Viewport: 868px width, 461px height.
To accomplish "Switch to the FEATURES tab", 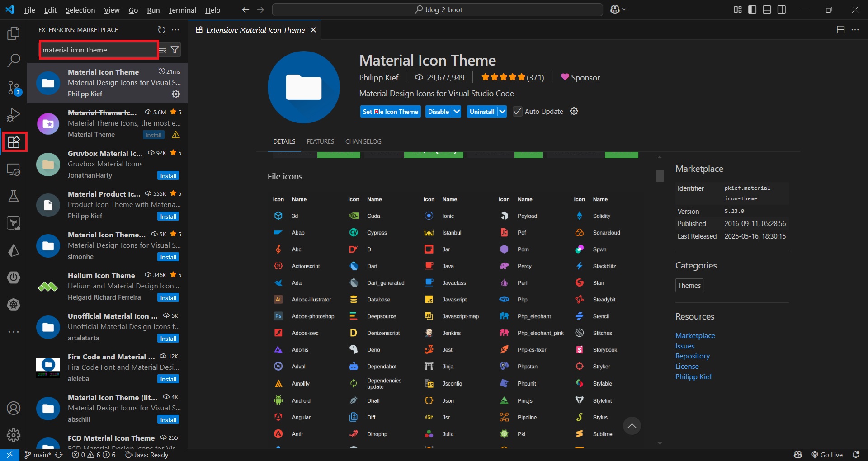I will pyautogui.click(x=320, y=141).
